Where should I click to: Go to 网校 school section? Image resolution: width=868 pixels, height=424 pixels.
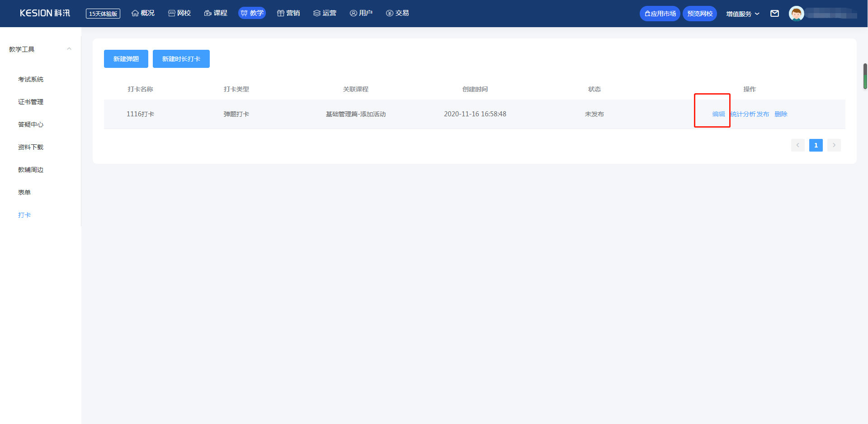tap(179, 13)
